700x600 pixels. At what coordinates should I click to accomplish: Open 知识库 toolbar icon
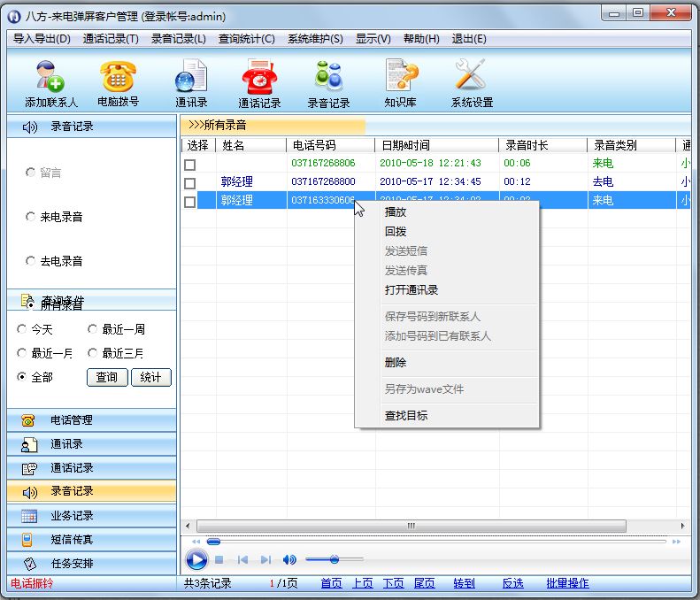click(400, 78)
